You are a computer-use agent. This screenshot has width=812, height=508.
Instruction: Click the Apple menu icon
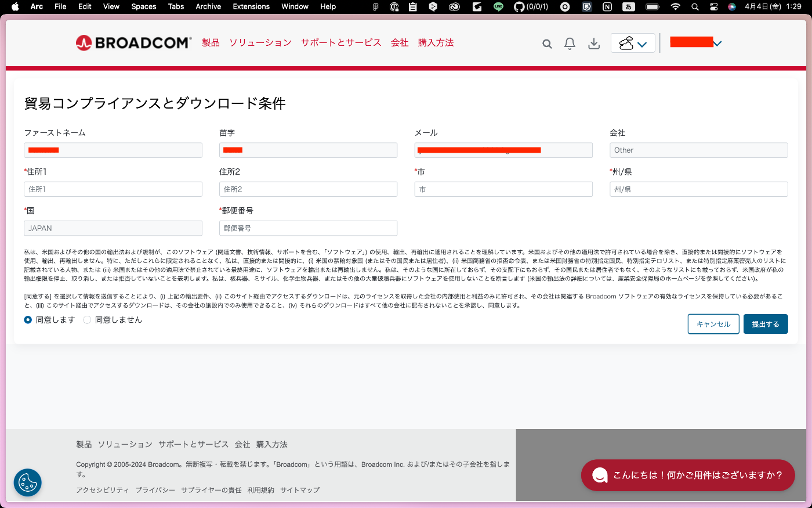click(x=15, y=6)
